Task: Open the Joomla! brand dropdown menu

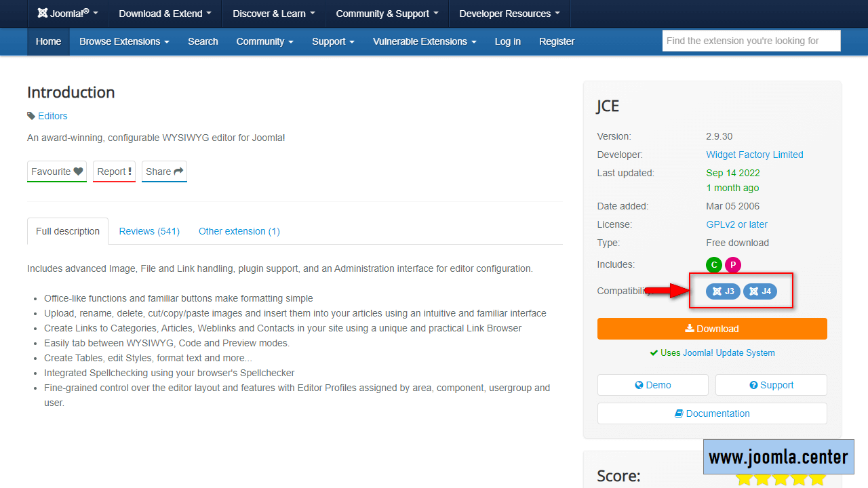Action: [x=68, y=14]
